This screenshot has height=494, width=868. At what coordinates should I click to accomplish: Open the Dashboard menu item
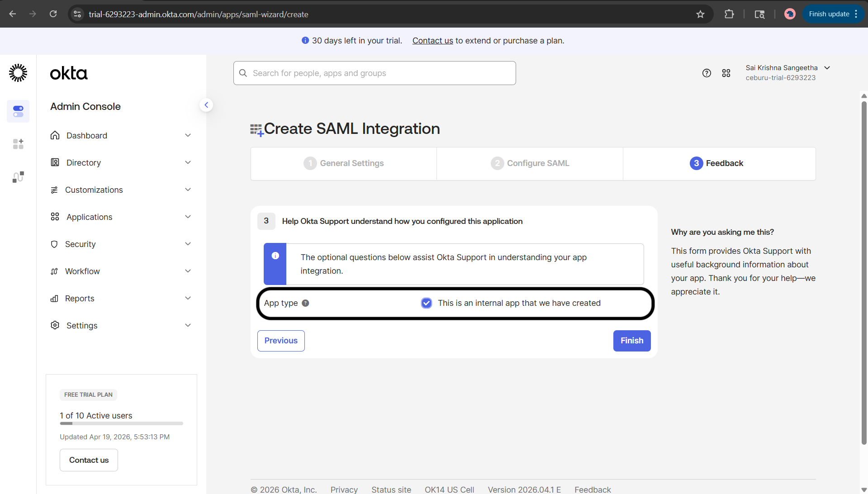[x=121, y=135]
